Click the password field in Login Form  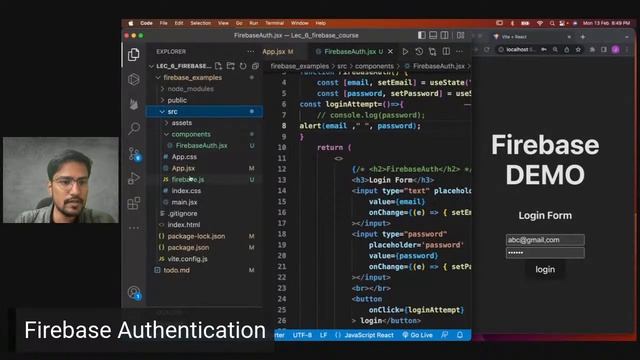pyautogui.click(x=545, y=253)
